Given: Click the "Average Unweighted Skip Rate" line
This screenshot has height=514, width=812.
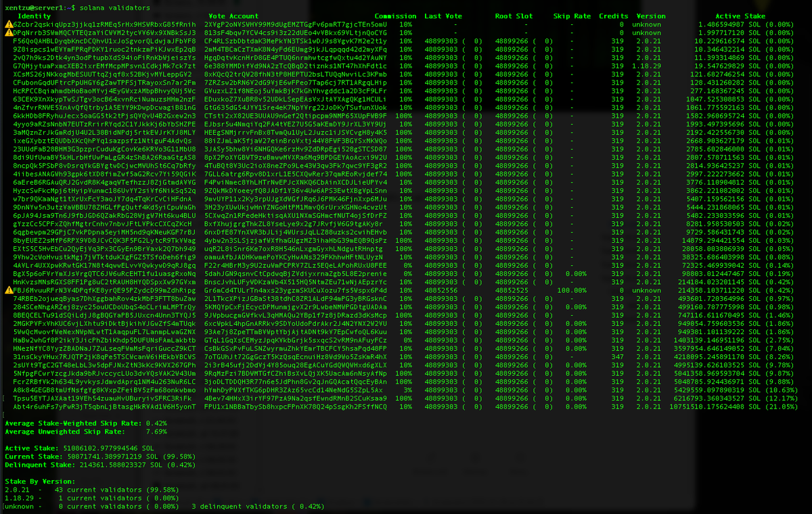Looking at the screenshot, I should (x=86, y=431).
